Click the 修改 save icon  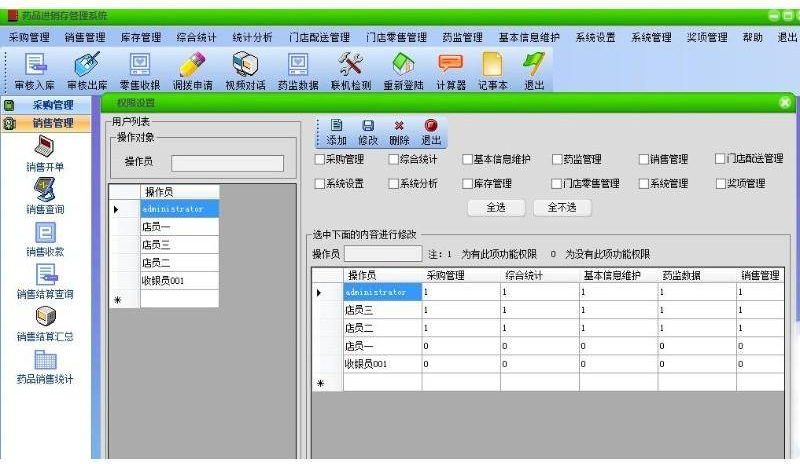pos(368,132)
